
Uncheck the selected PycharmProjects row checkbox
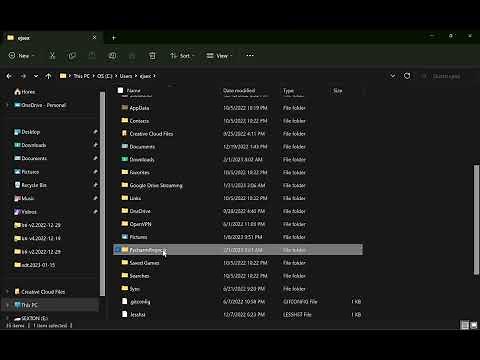click(x=117, y=250)
